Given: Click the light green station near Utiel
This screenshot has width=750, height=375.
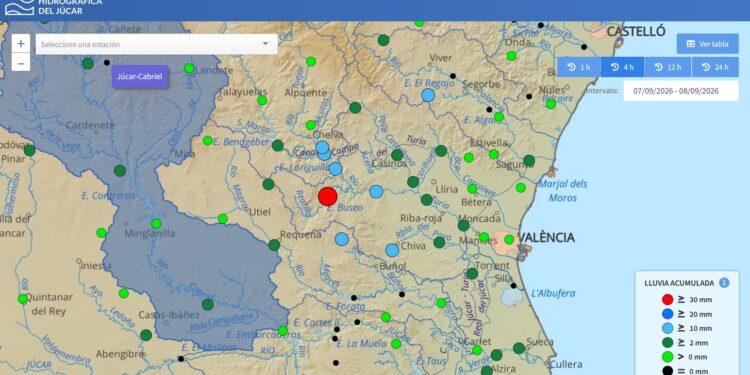Looking at the screenshot, I should [223, 219].
